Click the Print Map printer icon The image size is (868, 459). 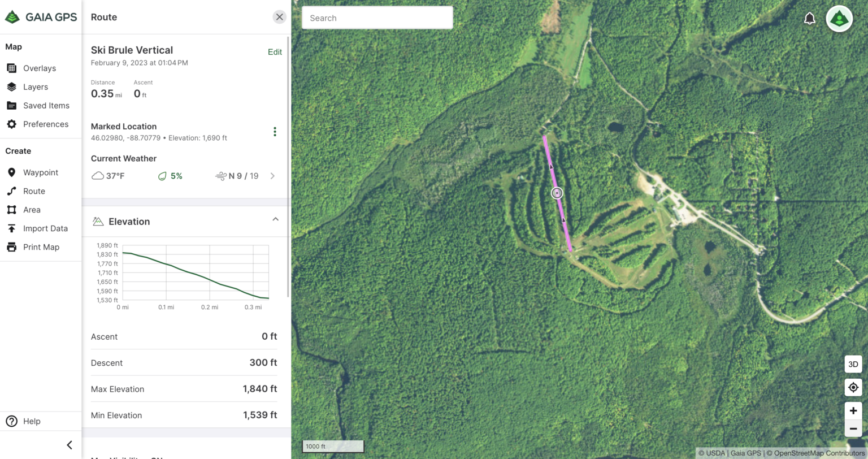click(x=11, y=247)
